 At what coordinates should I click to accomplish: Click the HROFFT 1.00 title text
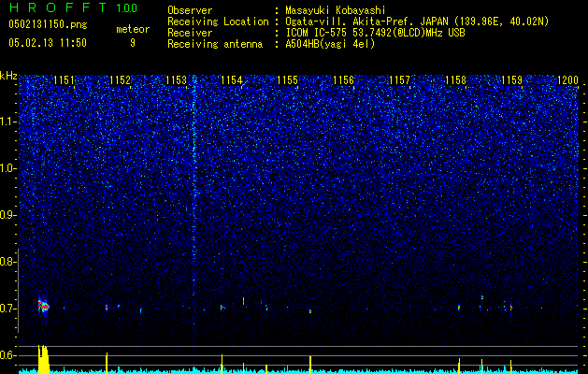click(x=73, y=7)
